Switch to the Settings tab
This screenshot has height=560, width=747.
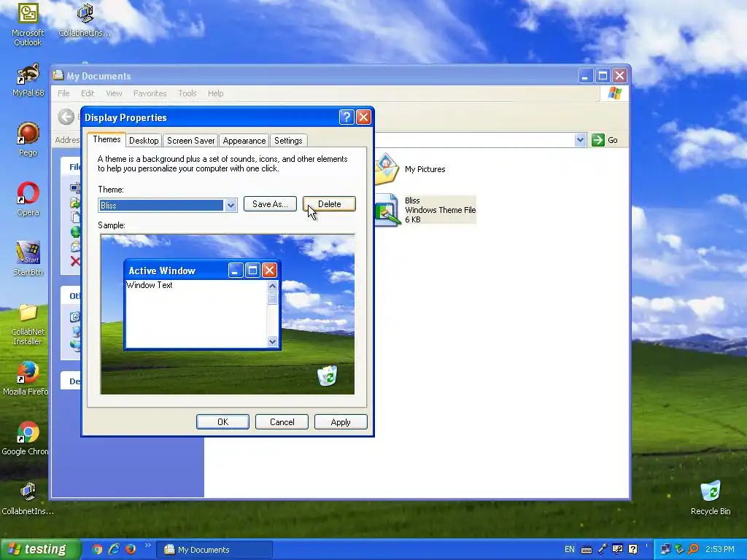[288, 141]
